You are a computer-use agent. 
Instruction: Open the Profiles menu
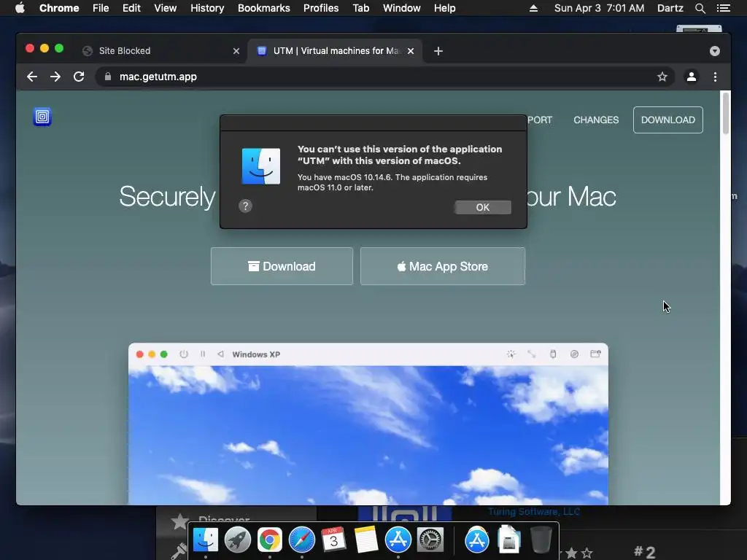click(x=321, y=8)
